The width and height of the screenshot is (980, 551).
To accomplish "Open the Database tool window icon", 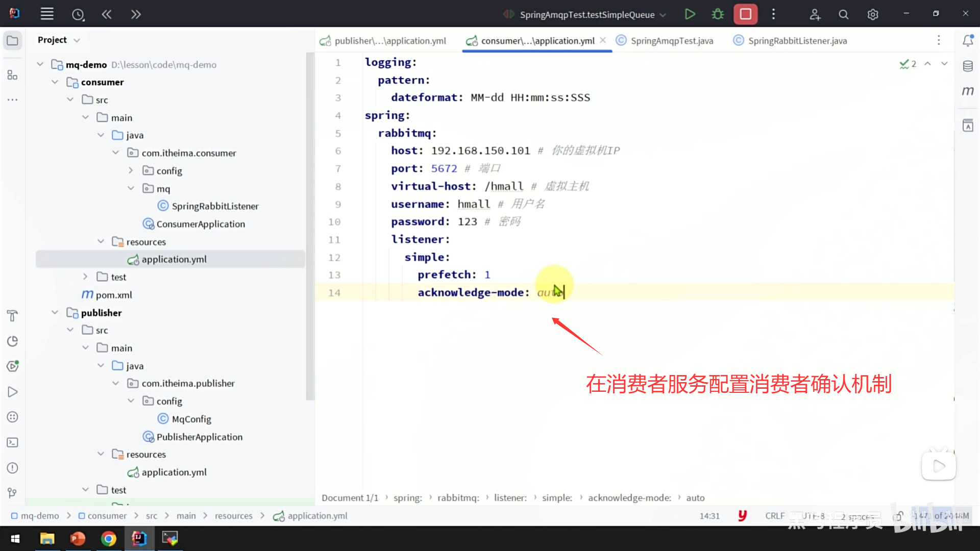I will click(x=968, y=66).
